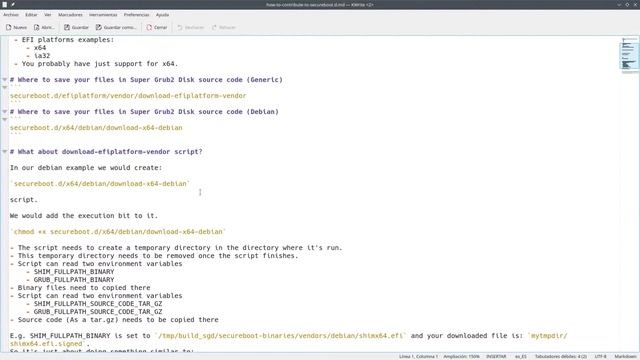Viewport: 640px width, 360px height.
Task: Open the es_ES language selector
Action: [x=520, y=356]
